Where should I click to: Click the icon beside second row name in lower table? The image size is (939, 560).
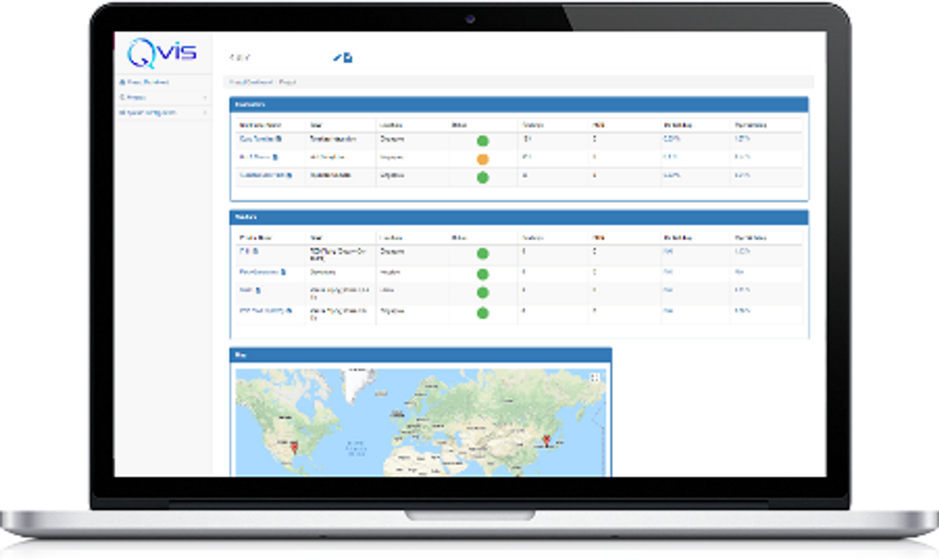(283, 272)
